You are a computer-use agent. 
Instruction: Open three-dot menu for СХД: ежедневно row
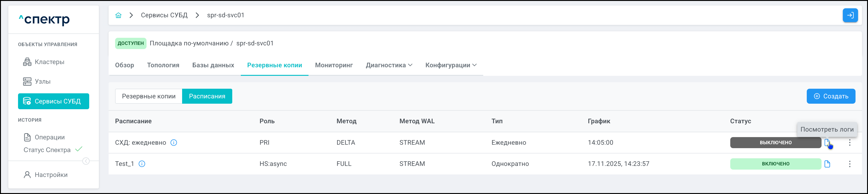pos(850,143)
